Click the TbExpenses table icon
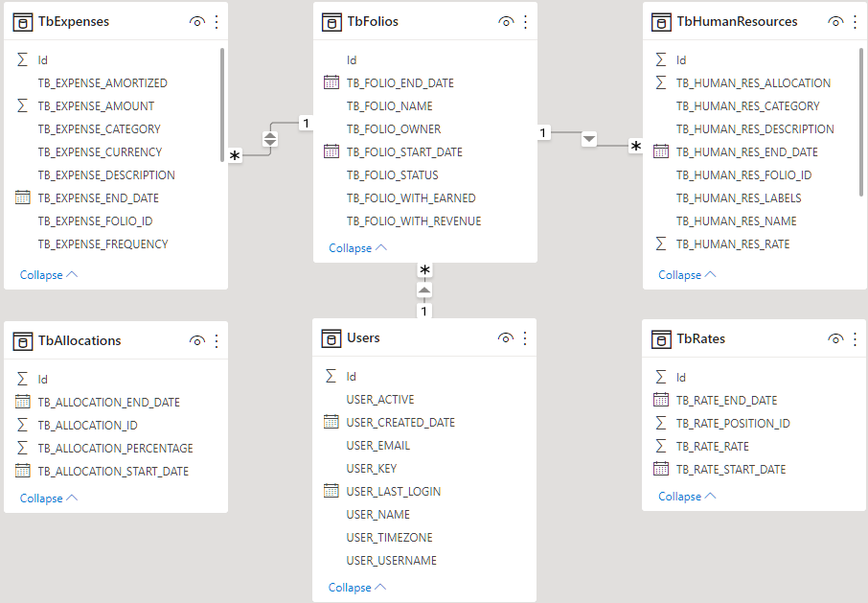868x603 pixels. [24, 21]
